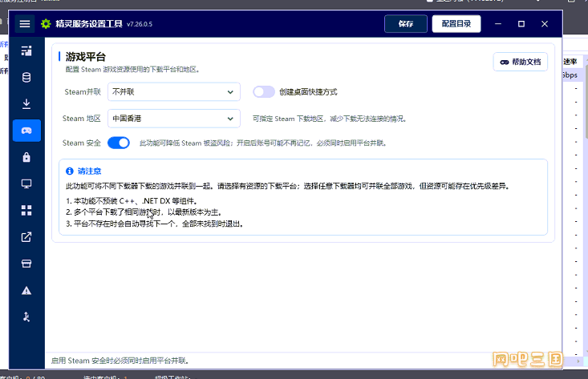This screenshot has width=588, height=379.
Task: Turn off the Steam 安全 switch
Action: point(119,143)
